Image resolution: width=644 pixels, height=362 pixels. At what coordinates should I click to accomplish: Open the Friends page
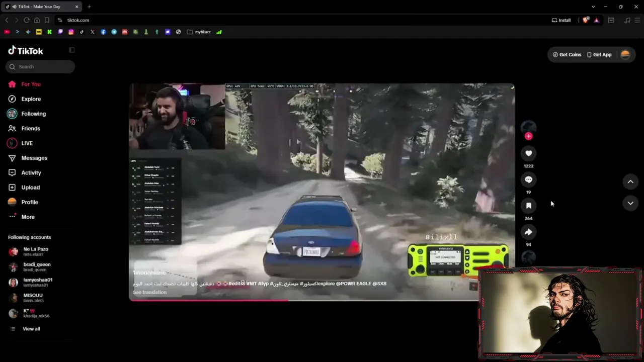tap(31, 128)
